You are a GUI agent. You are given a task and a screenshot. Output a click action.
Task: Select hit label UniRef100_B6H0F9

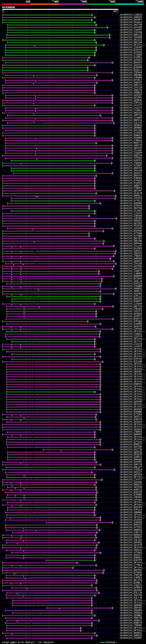pos(131,63)
